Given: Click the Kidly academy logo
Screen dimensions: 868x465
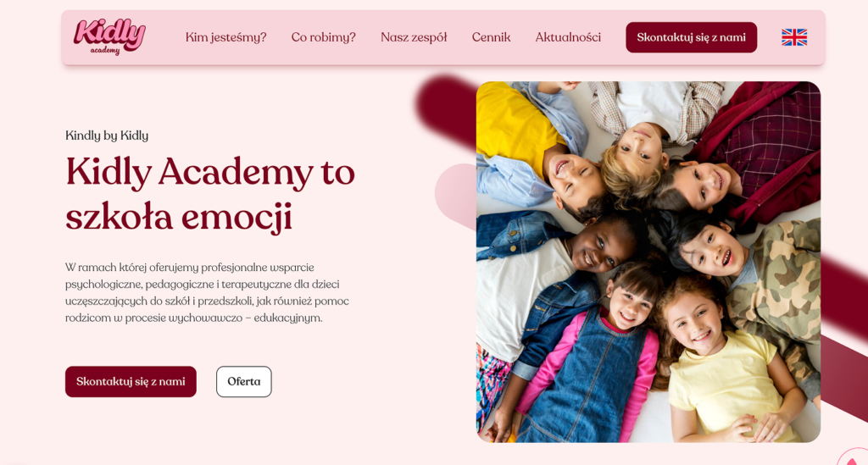Looking at the screenshot, I should 109,37.
